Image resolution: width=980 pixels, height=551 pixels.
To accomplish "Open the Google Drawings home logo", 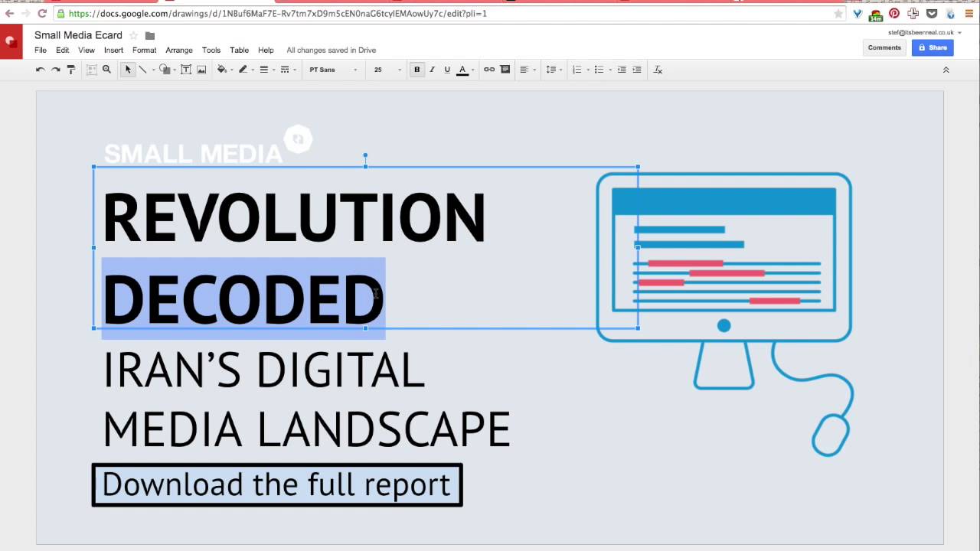I will click(x=11, y=41).
